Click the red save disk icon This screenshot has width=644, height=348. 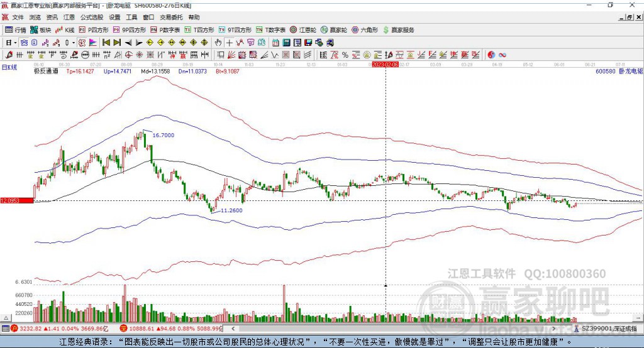click(308, 43)
